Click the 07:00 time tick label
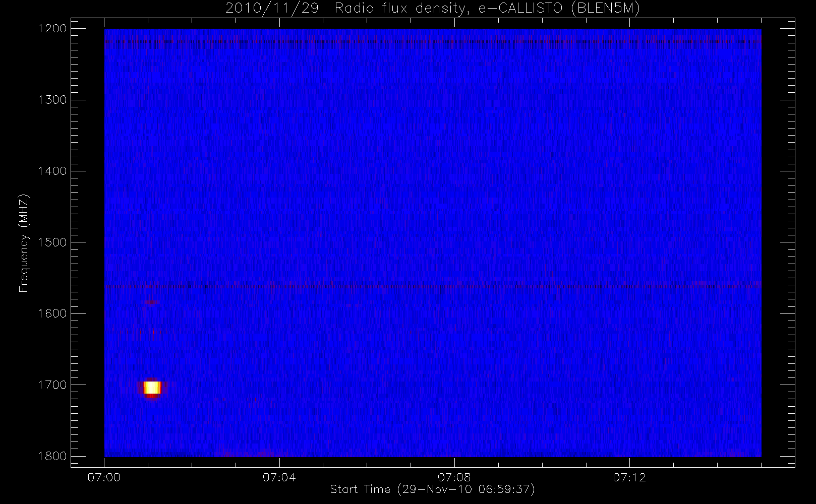Image resolution: width=816 pixels, height=504 pixels. (104, 477)
